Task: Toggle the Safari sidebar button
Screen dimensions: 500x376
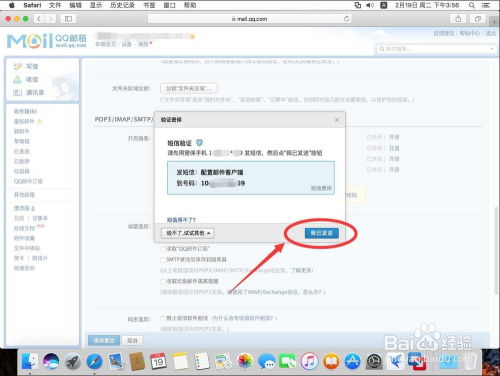Action: point(68,19)
